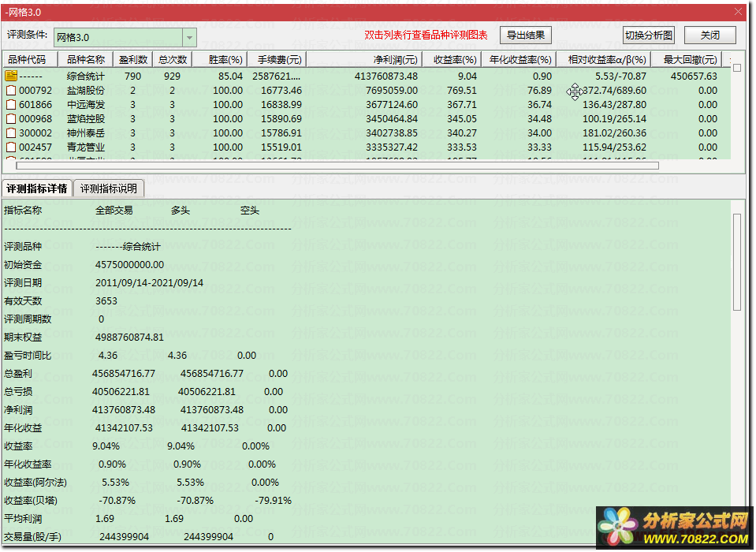Click annualized return value 76.89

[539, 91]
